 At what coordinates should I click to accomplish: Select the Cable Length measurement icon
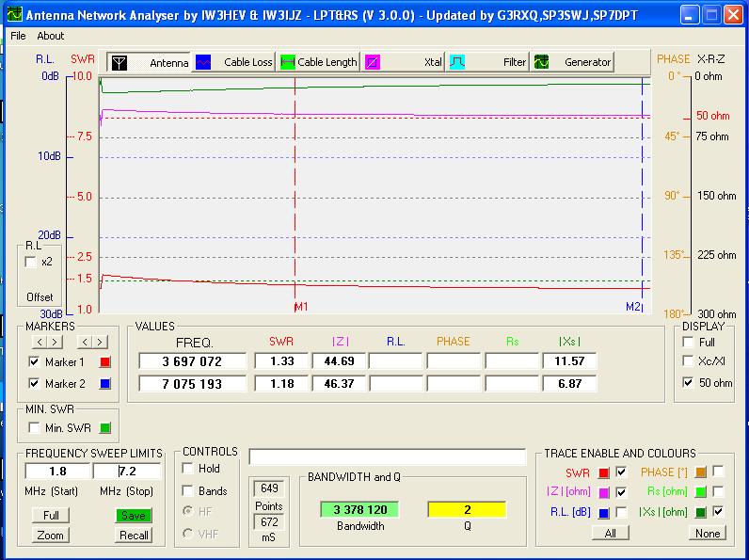(290, 62)
